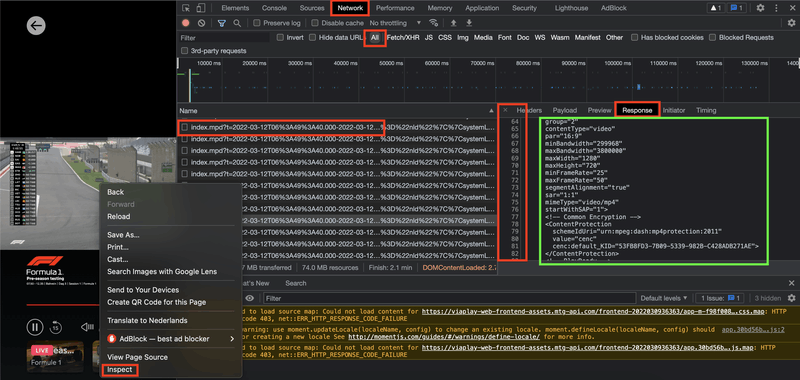
Task: Filter requests by Media type
Action: coord(483,37)
